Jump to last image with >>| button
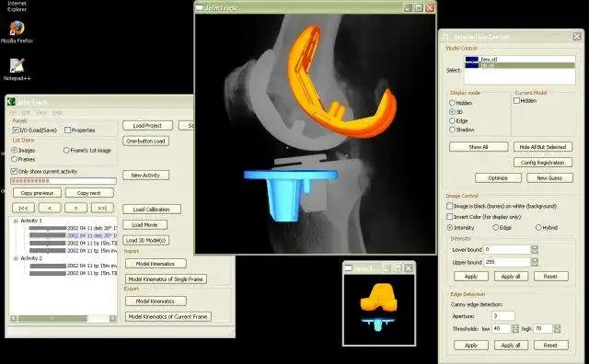The height and width of the screenshot is (364, 589). [102, 208]
